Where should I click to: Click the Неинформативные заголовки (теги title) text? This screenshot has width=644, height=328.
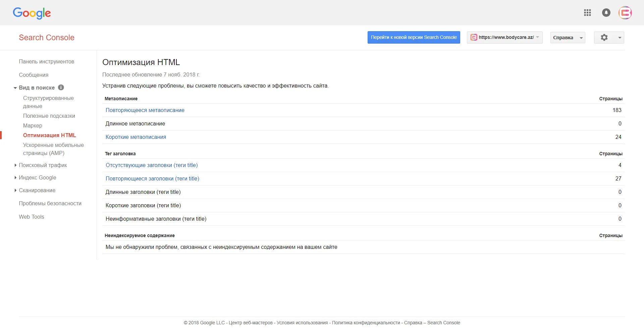[x=156, y=219]
